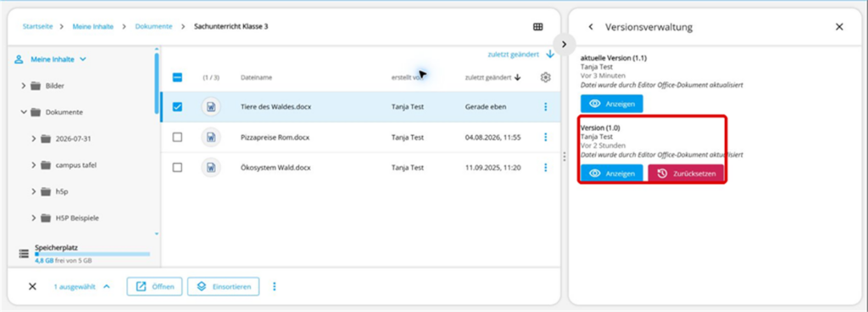Select 2026-07-31 folder in tree
Screen dimensions: 868x312
click(x=73, y=138)
